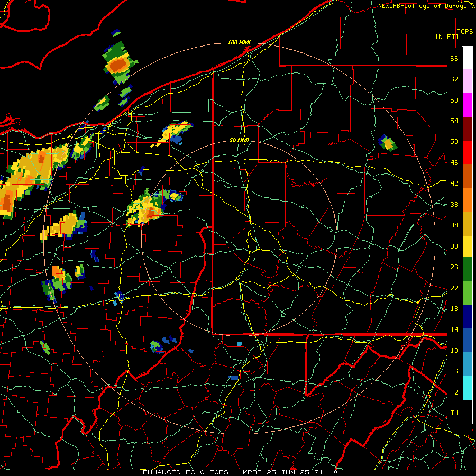Viewport: 476px width, 476px height.
Task: Click the '26' legend value
Action: click(x=454, y=267)
